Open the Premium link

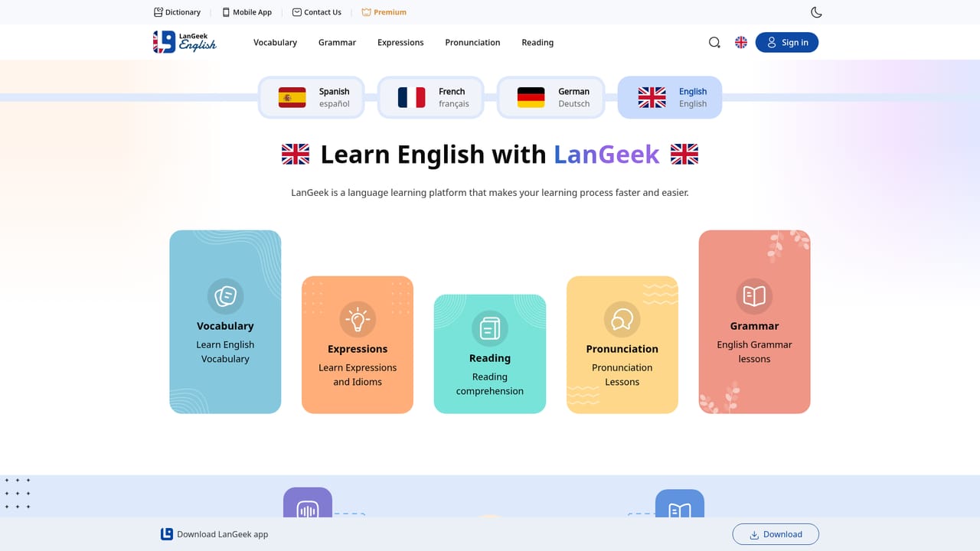(384, 12)
